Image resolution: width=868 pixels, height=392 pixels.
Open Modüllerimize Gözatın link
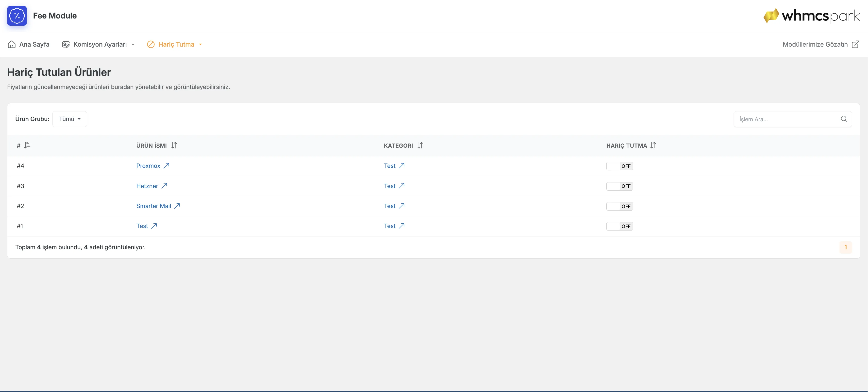click(821, 44)
